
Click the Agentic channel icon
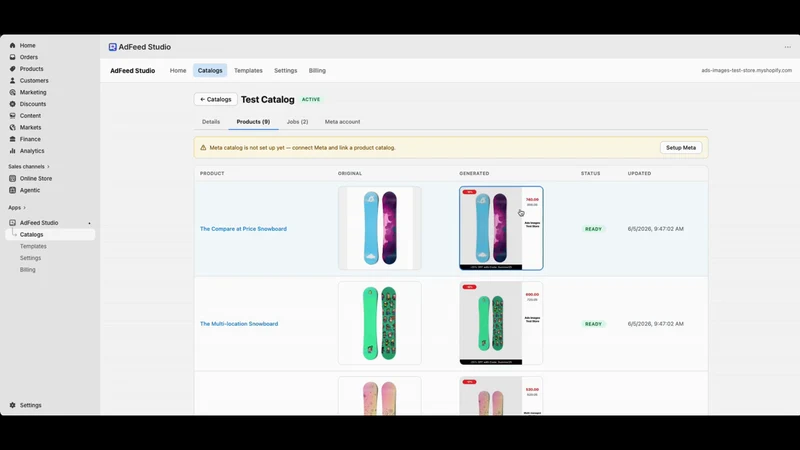coord(13,190)
